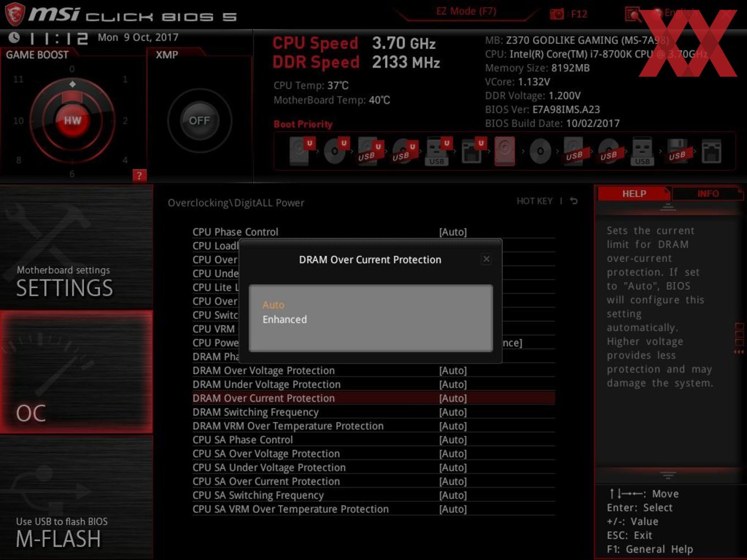This screenshot has width=747, height=560.
Task: Open the red question mark Game Boost help
Action: [x=140, y=175]
